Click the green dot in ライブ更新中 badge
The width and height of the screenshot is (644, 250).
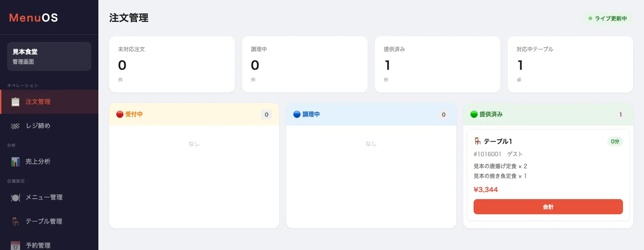(x=590, y=18)
